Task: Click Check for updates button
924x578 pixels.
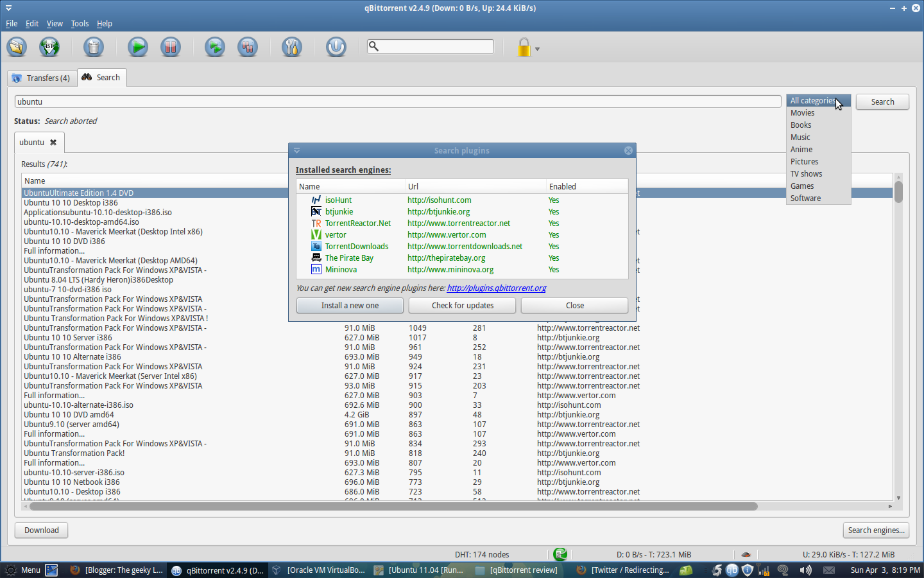Action: pyautogui.click(x=462, y=306)
